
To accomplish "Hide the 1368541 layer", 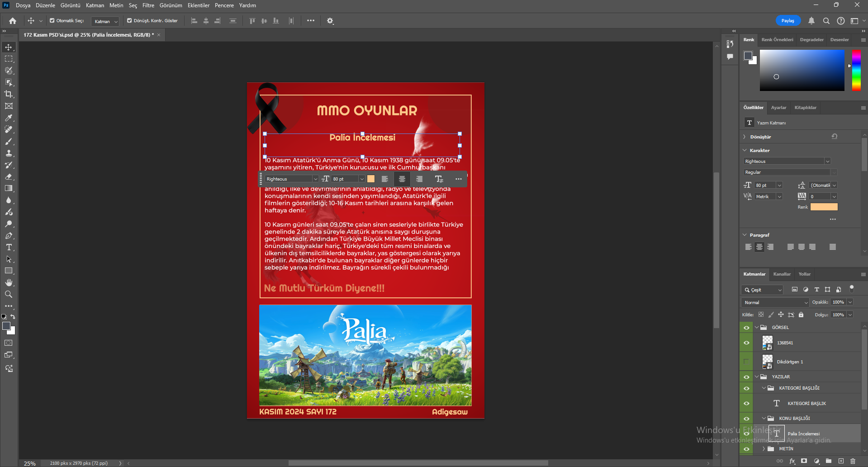I will (746, 343).
